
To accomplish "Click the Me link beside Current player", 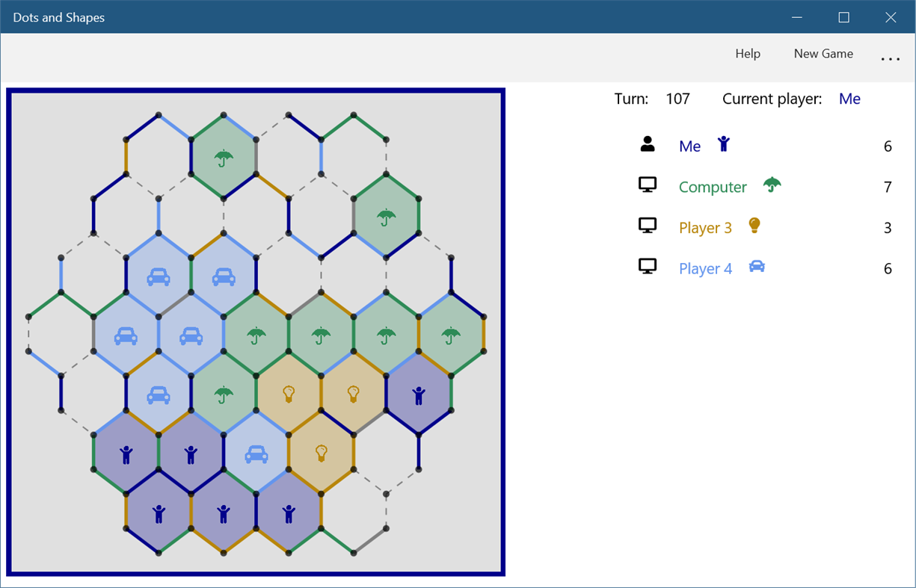I will tap(849, 98).
